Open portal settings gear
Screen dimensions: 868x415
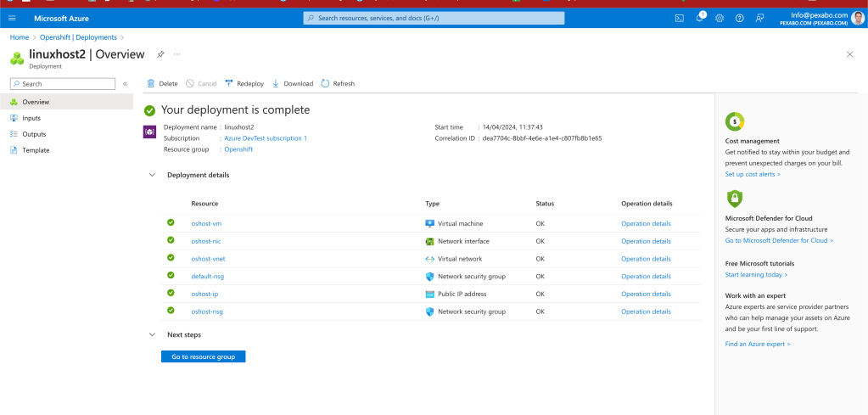(720, 19)
